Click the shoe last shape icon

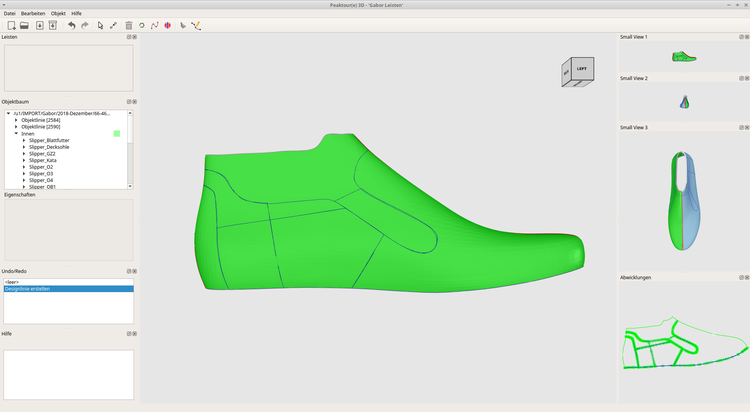183,25
